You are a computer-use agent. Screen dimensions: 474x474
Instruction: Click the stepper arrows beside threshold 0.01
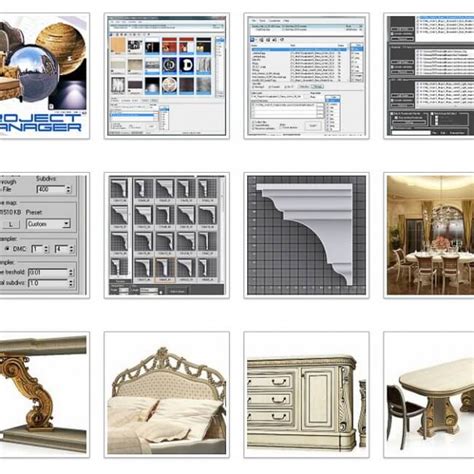[71, 272]
